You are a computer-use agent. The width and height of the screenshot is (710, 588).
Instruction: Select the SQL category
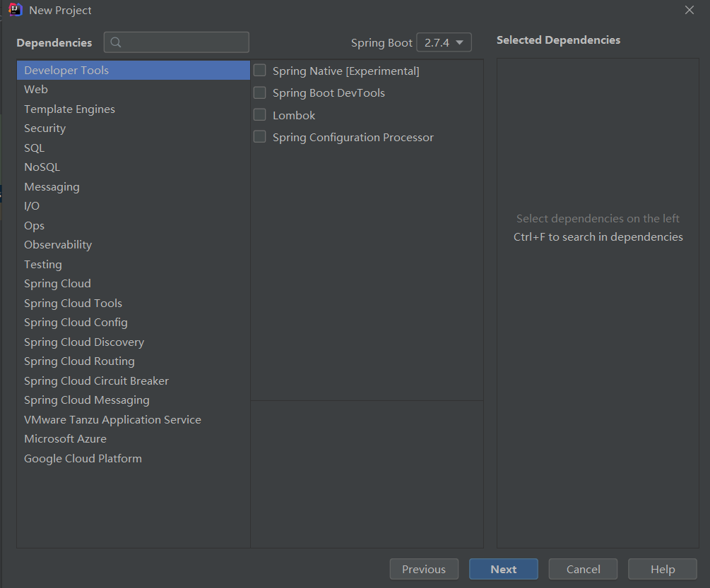[133, 148]
